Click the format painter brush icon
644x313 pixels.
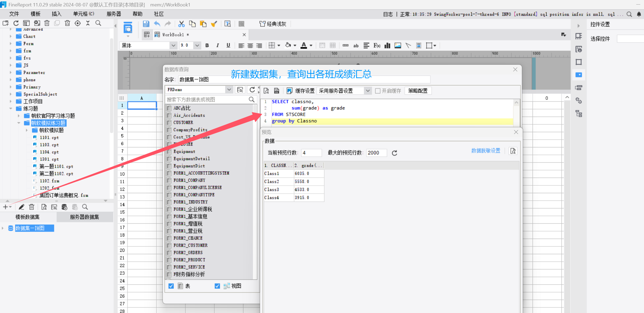(x=214, y=24)
